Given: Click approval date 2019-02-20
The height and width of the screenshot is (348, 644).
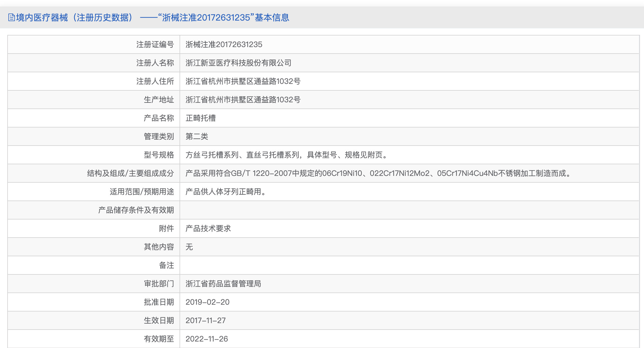Looking at the screenshot, I should [x=207, y=302].
